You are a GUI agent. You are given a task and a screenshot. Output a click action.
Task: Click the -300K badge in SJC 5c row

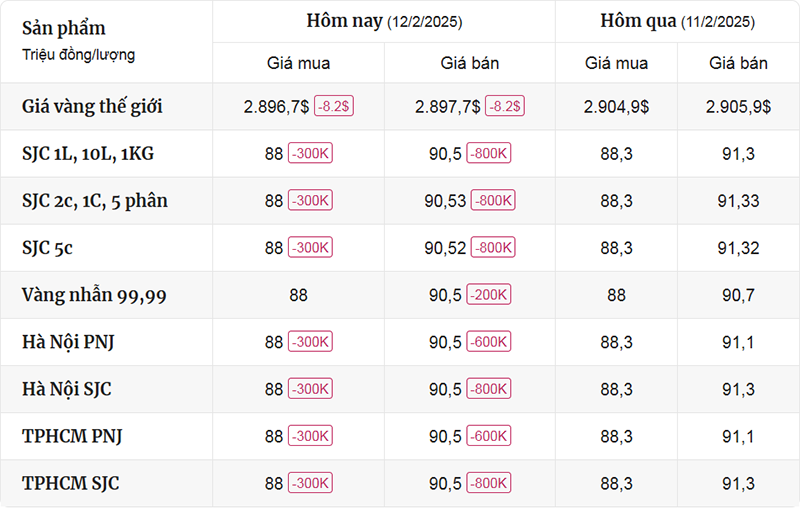310,247
